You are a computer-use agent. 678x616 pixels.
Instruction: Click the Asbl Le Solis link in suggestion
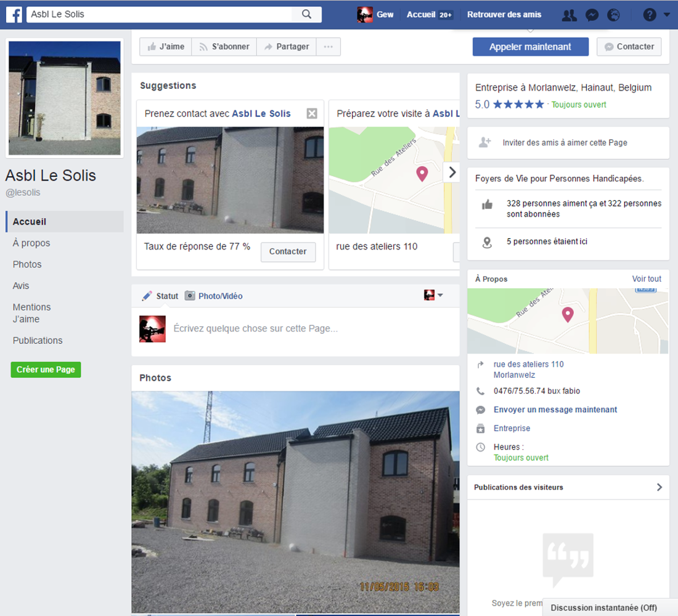(x=261, y=113)
